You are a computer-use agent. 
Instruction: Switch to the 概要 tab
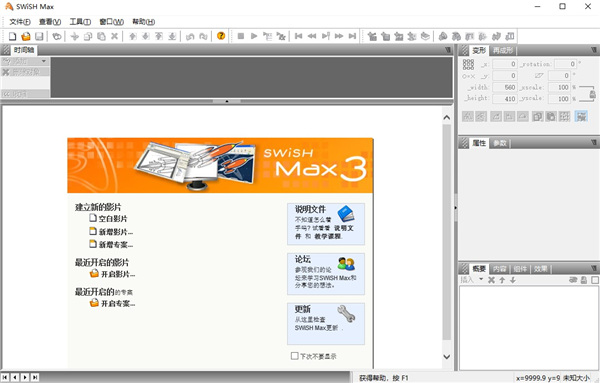click(x=479, y=269)
